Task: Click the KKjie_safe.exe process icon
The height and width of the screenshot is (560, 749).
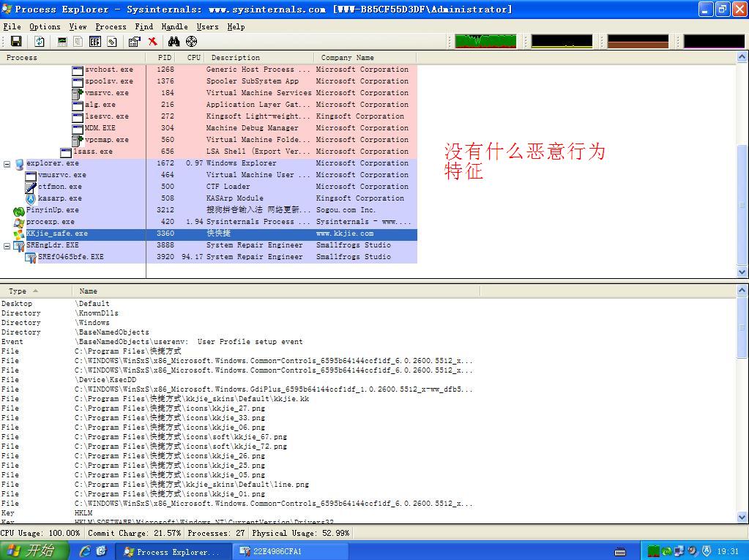Action: click(x=18, y=234)
